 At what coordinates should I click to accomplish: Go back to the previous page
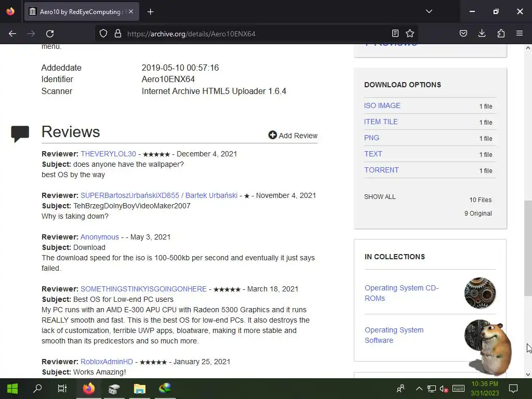click(12, 34)
